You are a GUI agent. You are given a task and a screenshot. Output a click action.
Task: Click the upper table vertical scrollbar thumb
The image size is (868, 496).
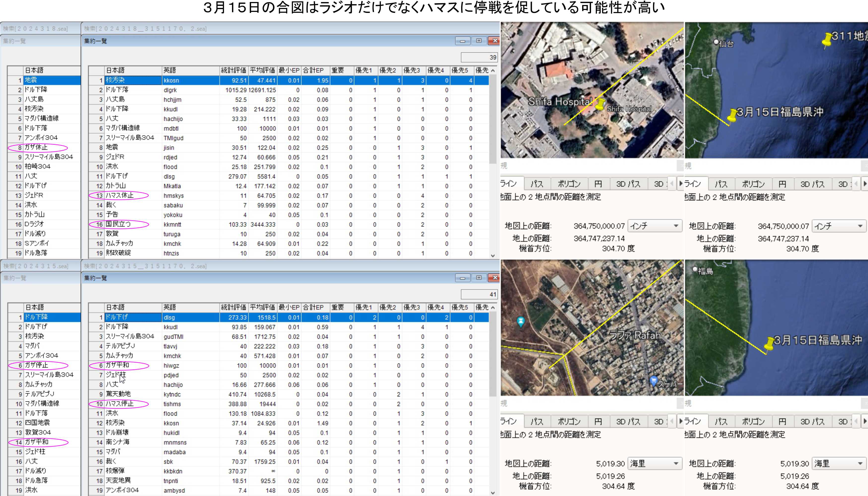click(493, 119)
